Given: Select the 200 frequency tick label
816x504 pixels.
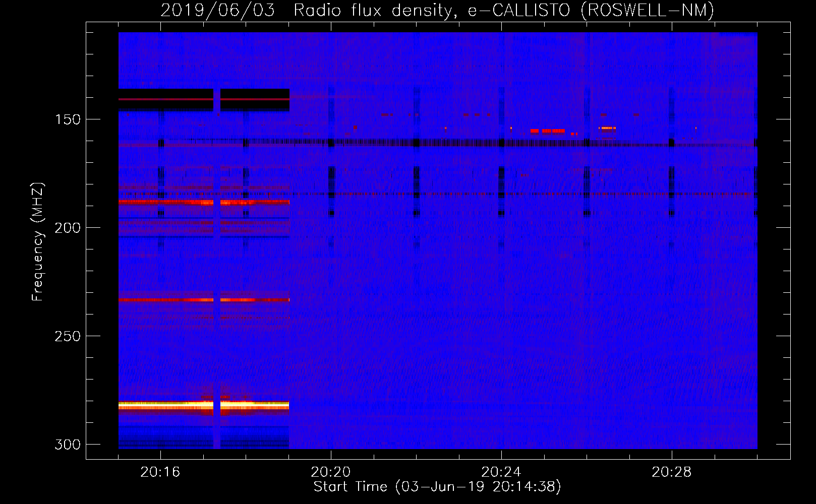Looking at the screenshot, I should pyautogui.click(x=68, y=228).
